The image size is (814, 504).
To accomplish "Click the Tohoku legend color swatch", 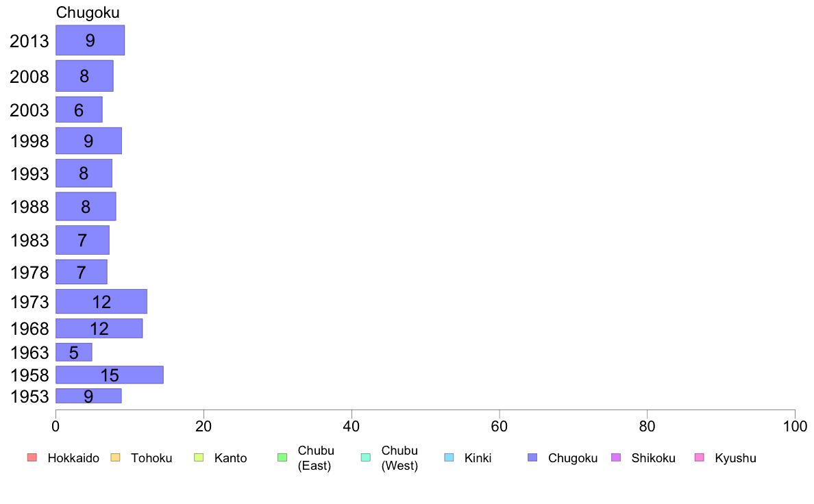I will (x=115, y=457).
